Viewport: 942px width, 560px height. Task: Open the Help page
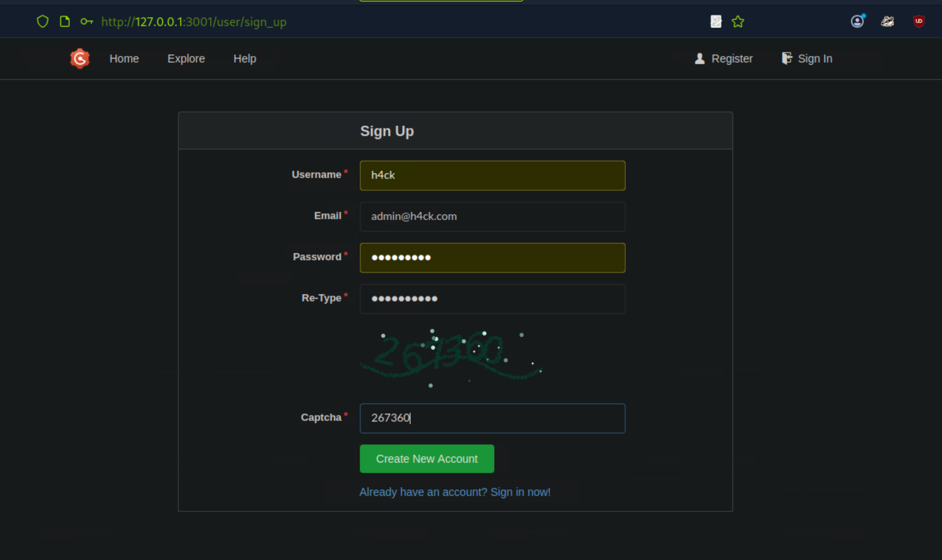tap(244, 58)
